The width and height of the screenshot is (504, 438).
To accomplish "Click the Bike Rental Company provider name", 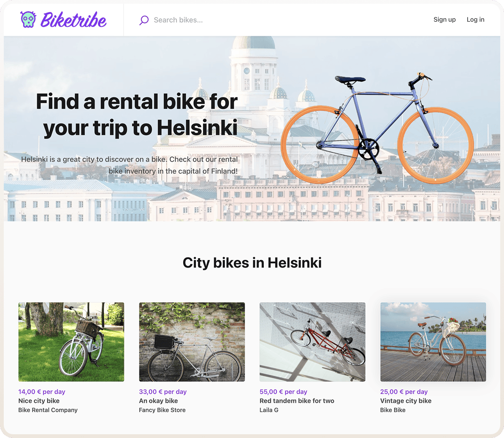I will (x=48, y=410).
